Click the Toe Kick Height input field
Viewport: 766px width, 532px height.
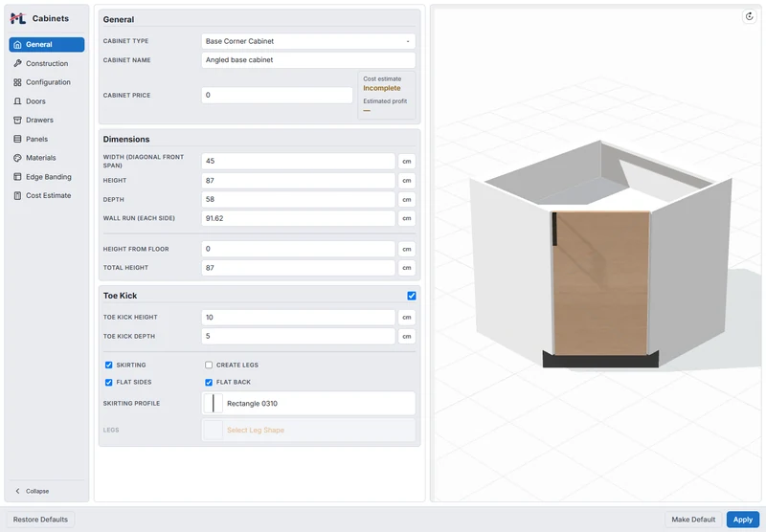pos(298,318)
